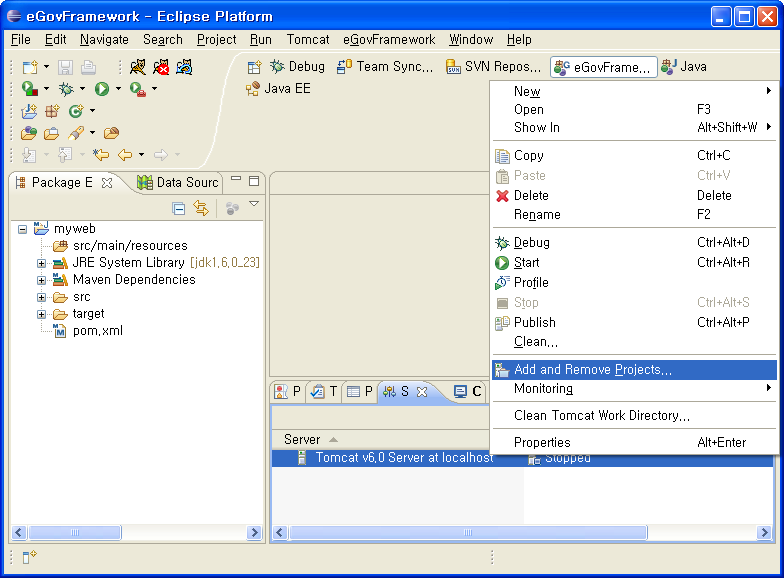The height and width of the screenshot is (578, 784).
Task: Switch to the Debug perspective
Action: (298, 66)
